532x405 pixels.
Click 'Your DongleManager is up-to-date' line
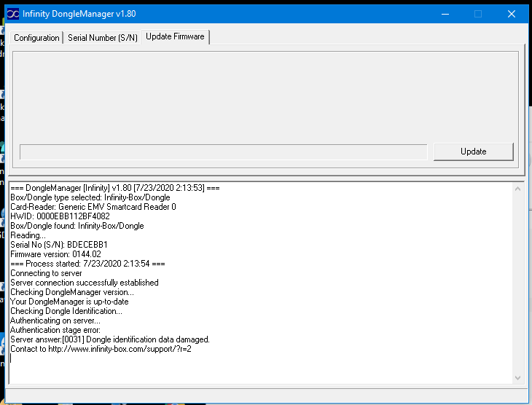[69, 302]
